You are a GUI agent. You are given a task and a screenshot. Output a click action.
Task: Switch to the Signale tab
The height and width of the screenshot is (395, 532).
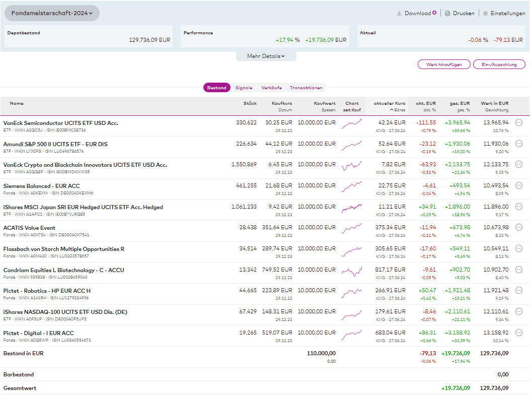pos(244,88)
